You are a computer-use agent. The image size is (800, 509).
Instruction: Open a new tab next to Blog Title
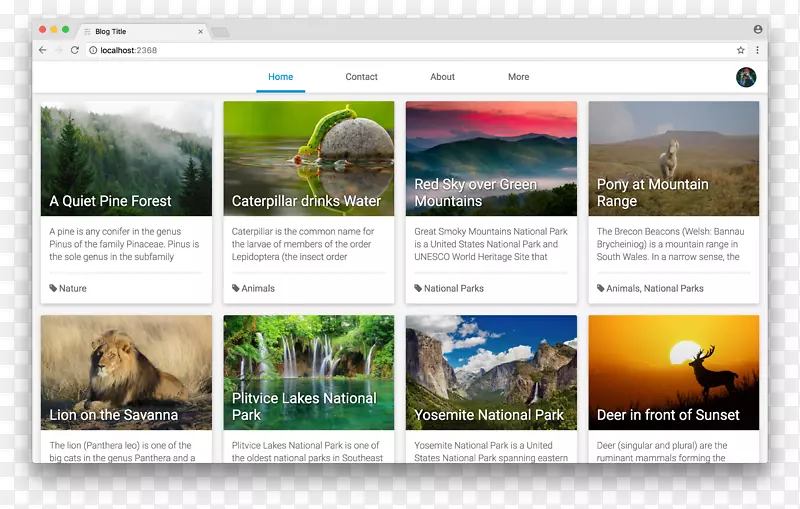(x=220, y=32)
